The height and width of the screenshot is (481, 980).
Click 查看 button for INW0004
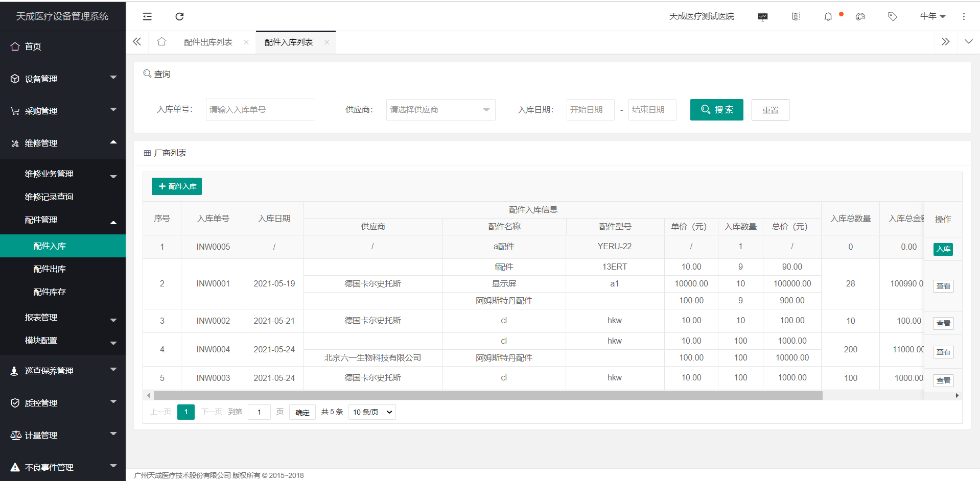coord(943,352)
